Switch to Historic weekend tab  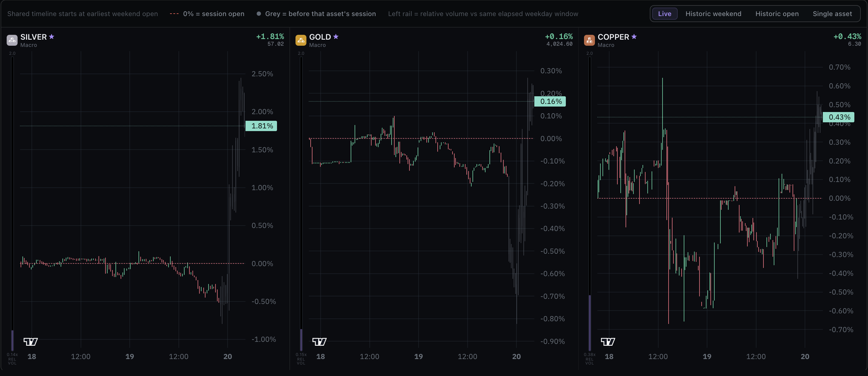pyautogui.click(x=713, y=14)
